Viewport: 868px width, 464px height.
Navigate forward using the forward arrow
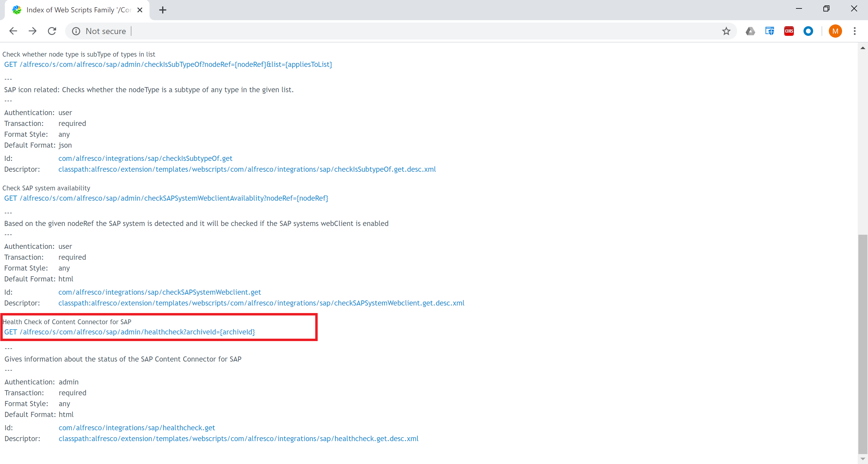[x=32, y=31]
